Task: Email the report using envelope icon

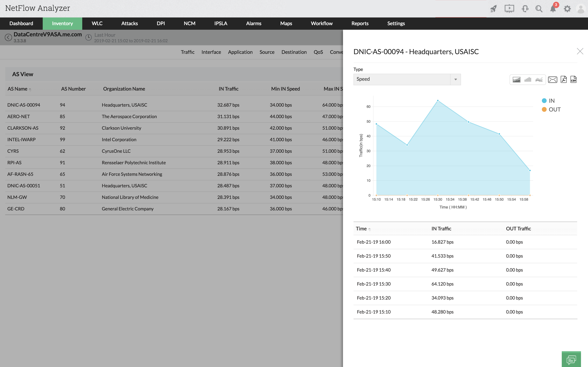Action: pyautogui.click(x=552, y=80)
